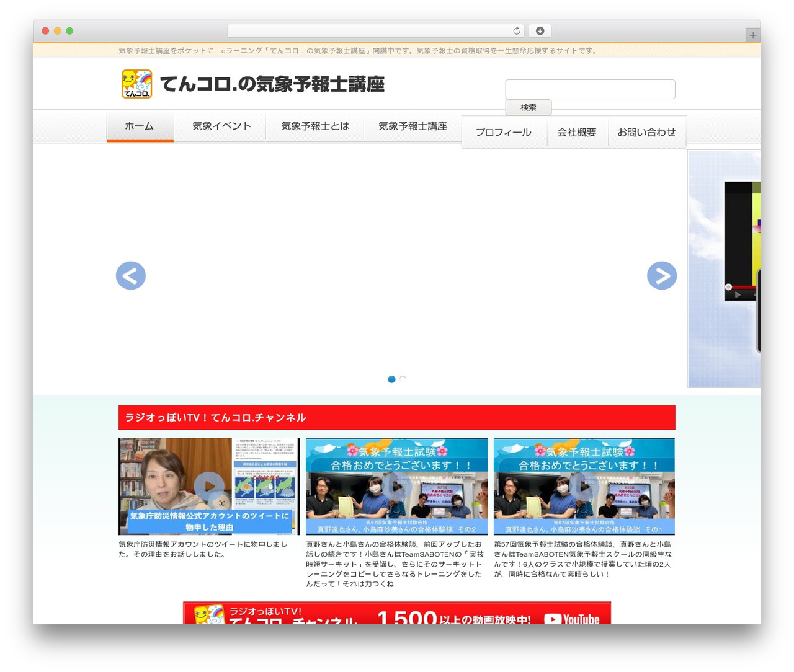Image resolution: width=794 pixels, height=672 pixels.
Task: Reload the page with the browser refresh icon
Action: [517, 31]
